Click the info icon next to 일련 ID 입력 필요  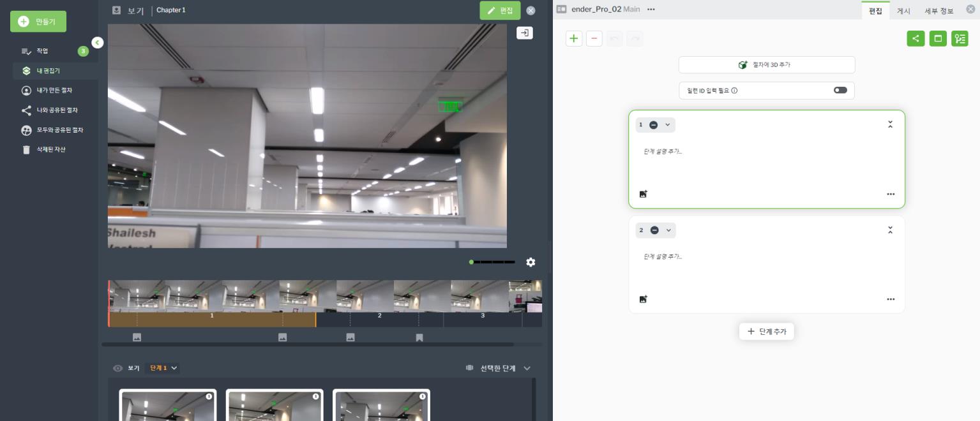pos(734,91)
